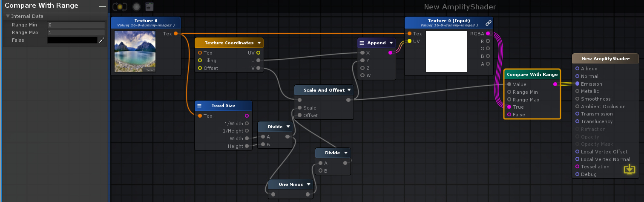Click the gray circle toolbar button
The image size is (644, 202).
136,7
